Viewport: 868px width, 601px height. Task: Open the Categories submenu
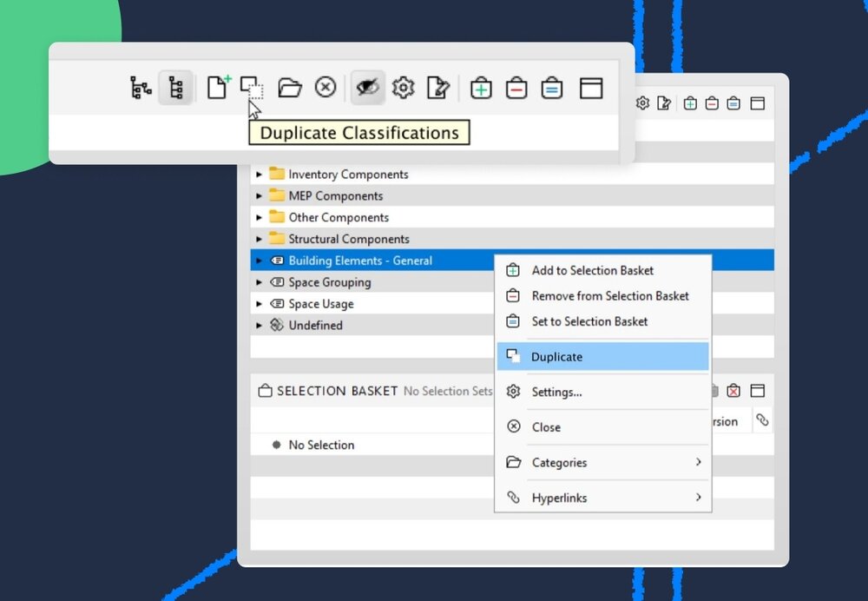click(x=603, y=463)
